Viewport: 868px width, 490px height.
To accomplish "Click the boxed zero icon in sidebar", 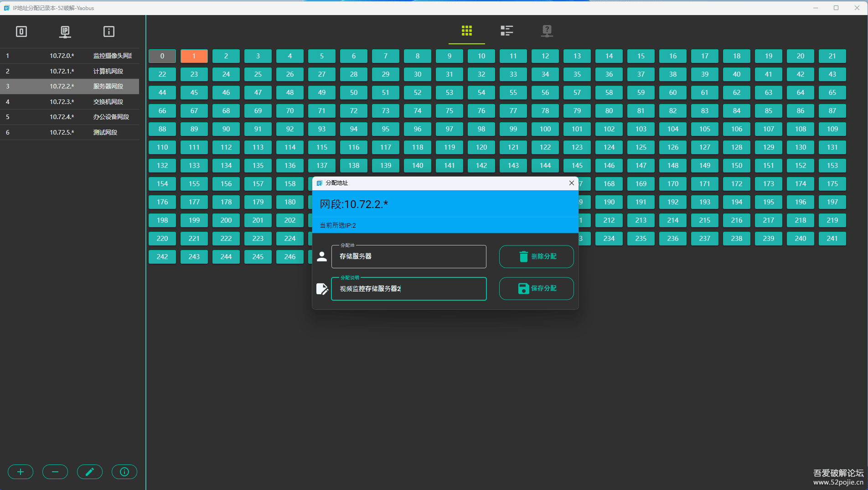I will (x=21, y=31).
